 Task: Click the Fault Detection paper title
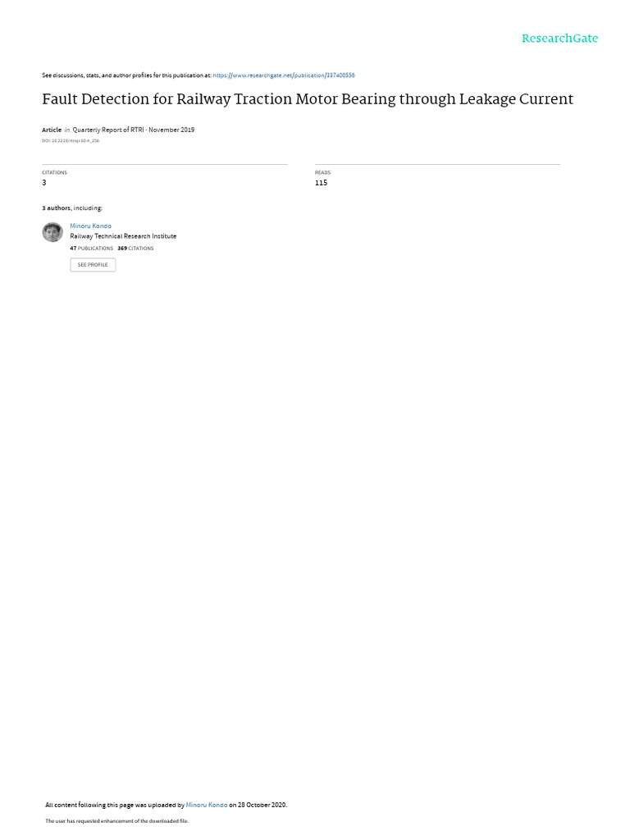point(308,99)
